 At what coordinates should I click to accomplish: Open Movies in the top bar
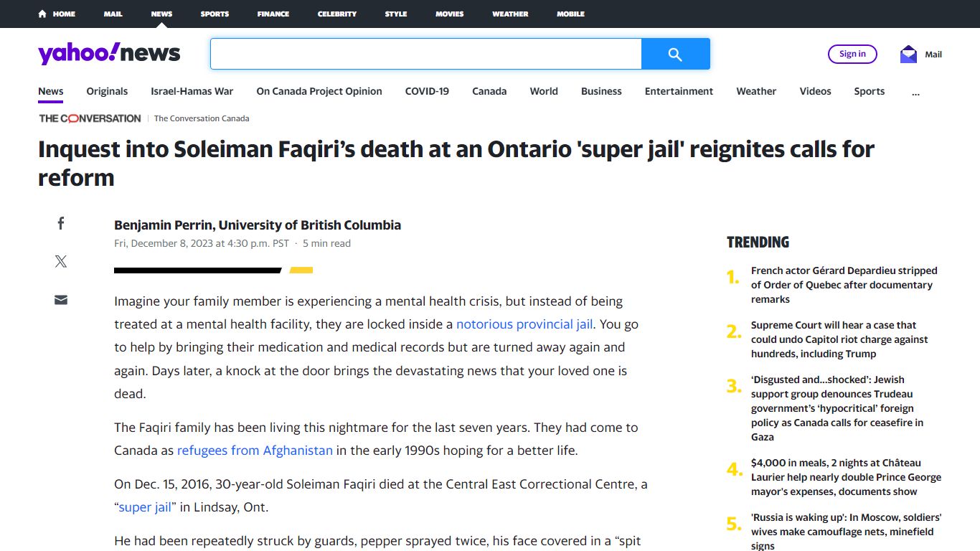pyautogui.click(x=450, y=14)
